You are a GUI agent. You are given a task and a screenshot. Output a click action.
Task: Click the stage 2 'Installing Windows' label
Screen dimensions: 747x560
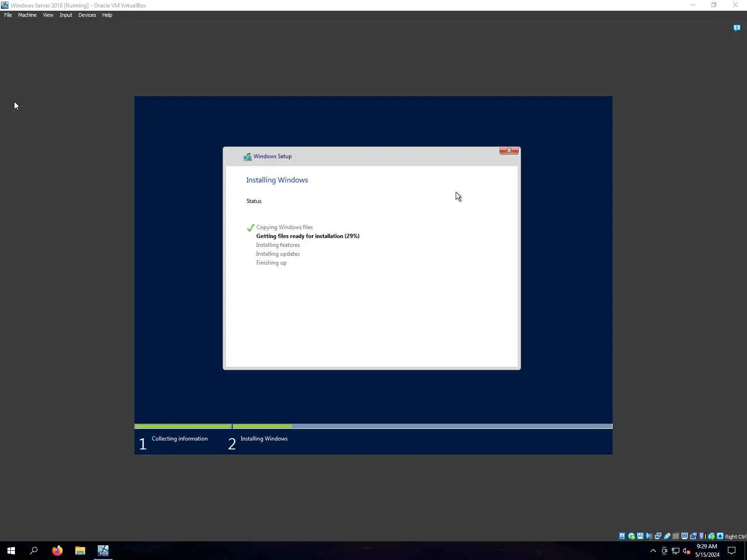point(264,439)
